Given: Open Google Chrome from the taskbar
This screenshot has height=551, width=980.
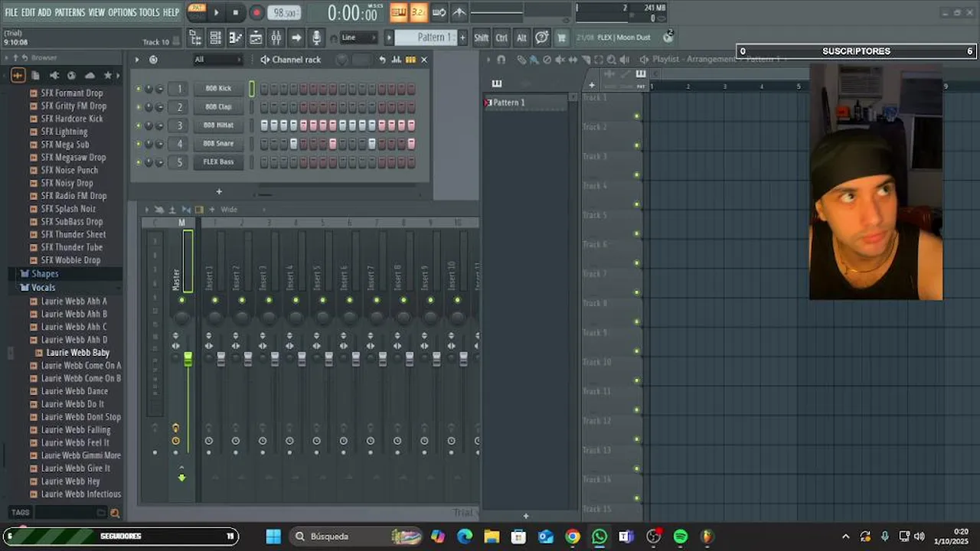Looking at the screenshot, I should pos(573,536).
